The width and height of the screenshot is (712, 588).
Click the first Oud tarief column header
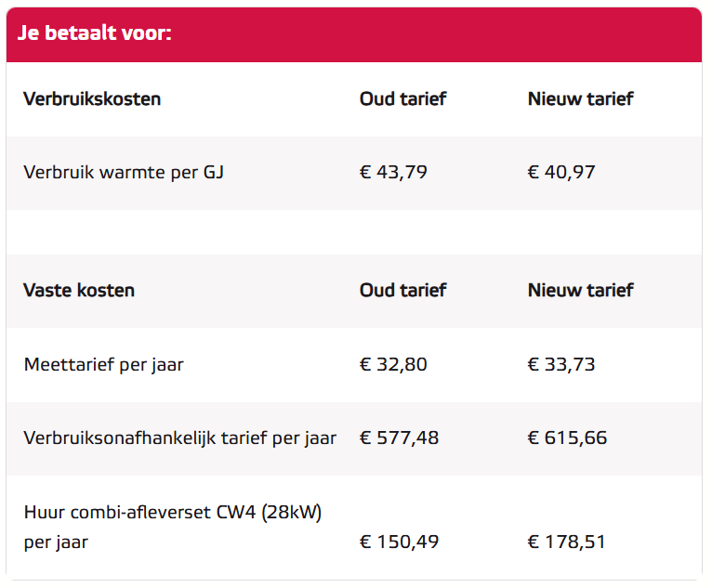[403, 98]
